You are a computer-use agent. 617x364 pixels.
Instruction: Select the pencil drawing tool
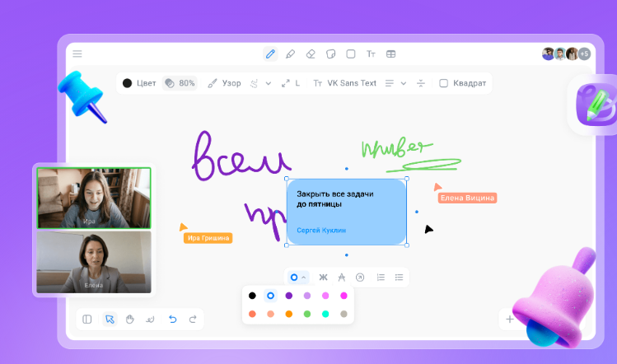coord(270,54)
